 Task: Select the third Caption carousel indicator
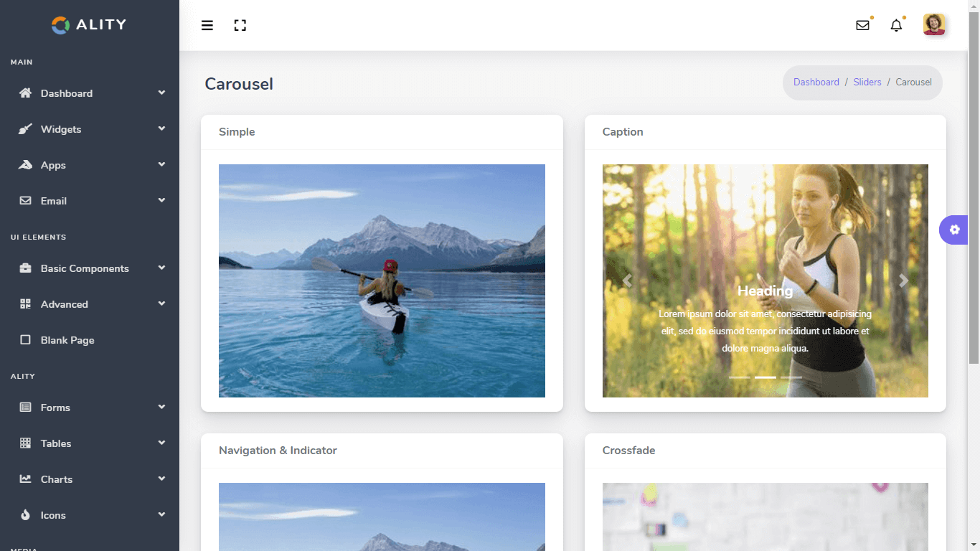791,377
